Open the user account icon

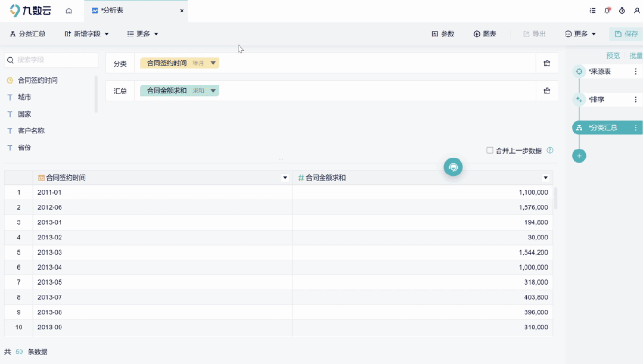pyautogui.click(x=636, y=11)
